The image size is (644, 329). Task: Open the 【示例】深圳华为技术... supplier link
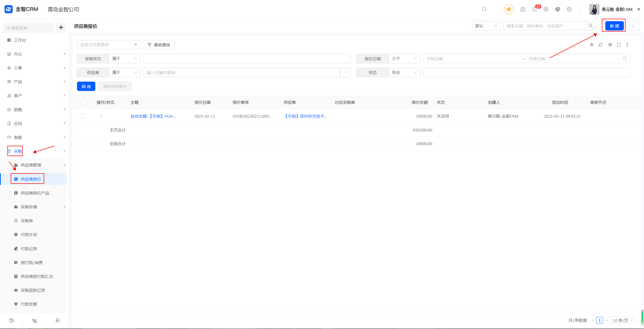tap(305, 116)
